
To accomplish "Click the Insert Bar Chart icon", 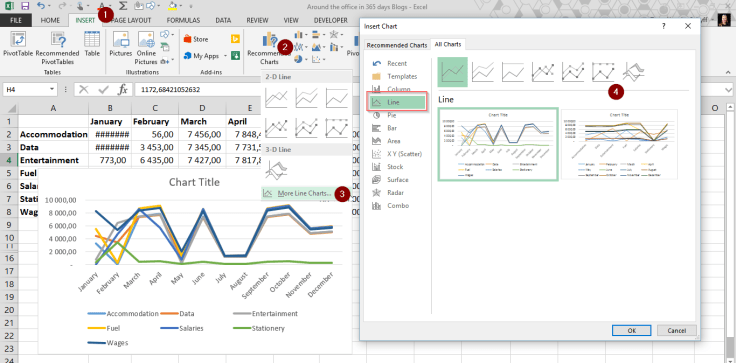I will pos(315,34).
